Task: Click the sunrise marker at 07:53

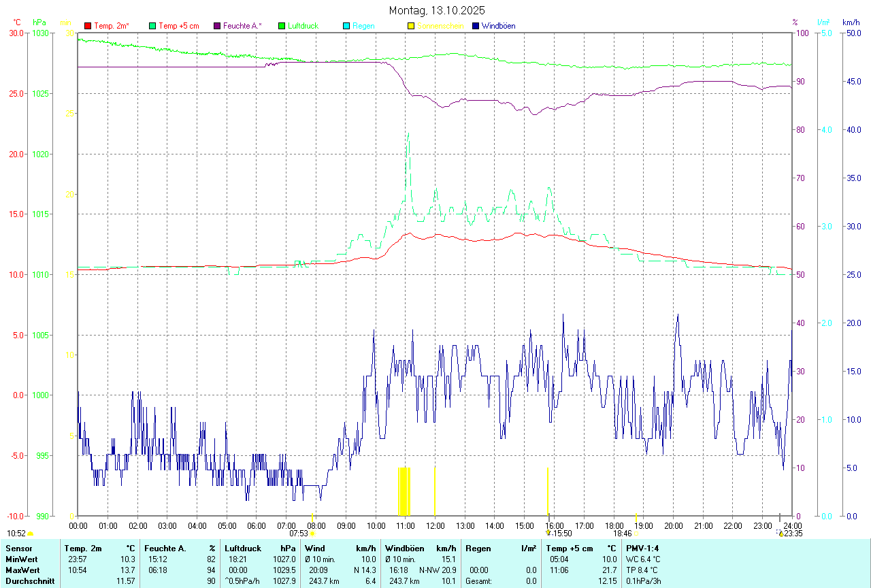Action: [312, 534]
